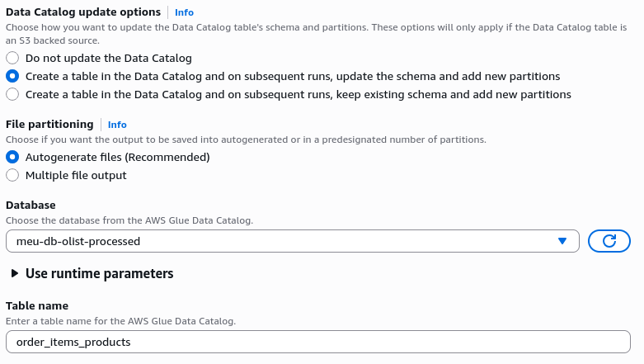This screenshot has width=644, height=364.
Task: Open Info beside File partitioning
Action: click(x=117, y=125)
